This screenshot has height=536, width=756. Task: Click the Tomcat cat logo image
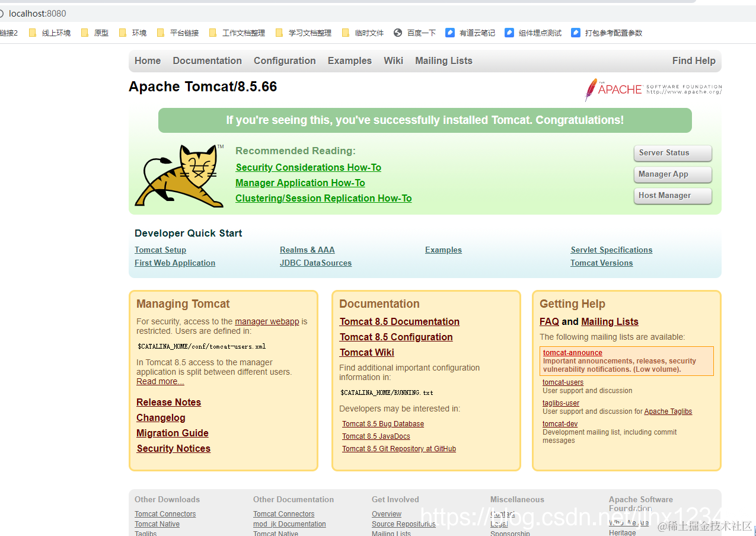point(180,176)
